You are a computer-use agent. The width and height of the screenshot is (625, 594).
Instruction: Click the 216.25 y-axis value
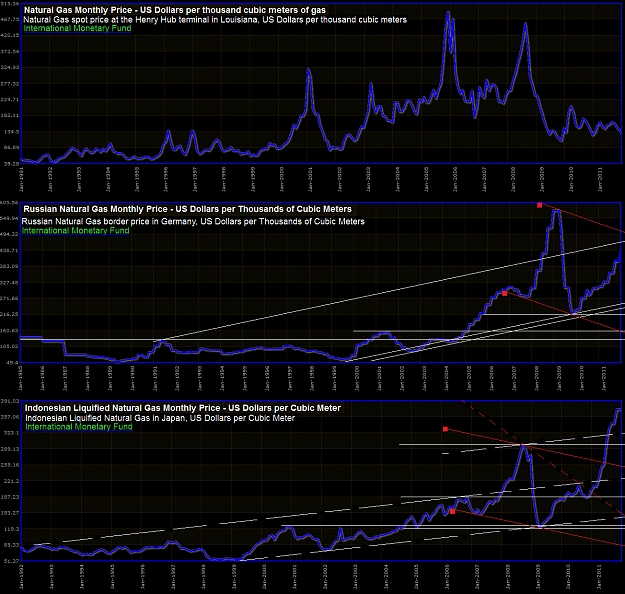(10, 315)
